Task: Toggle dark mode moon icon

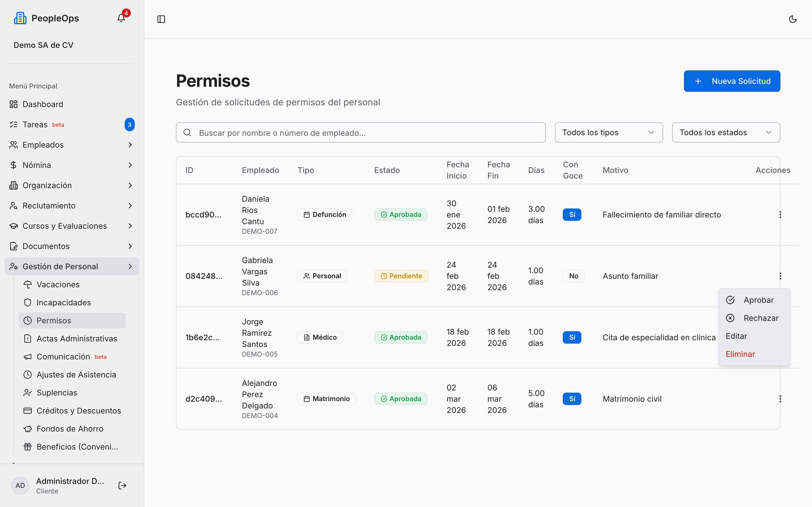Action: click(793, 19)
